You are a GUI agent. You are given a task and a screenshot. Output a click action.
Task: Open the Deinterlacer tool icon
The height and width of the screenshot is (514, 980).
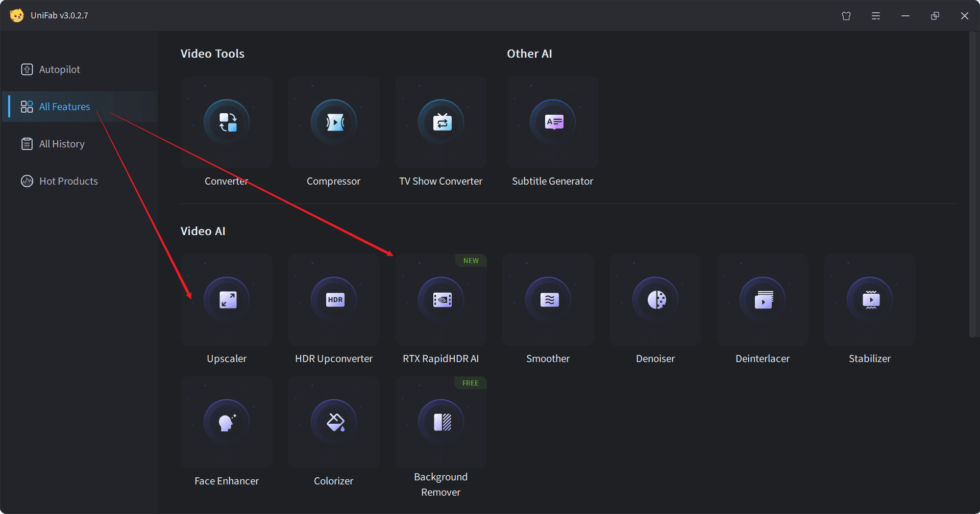[763, 300]
